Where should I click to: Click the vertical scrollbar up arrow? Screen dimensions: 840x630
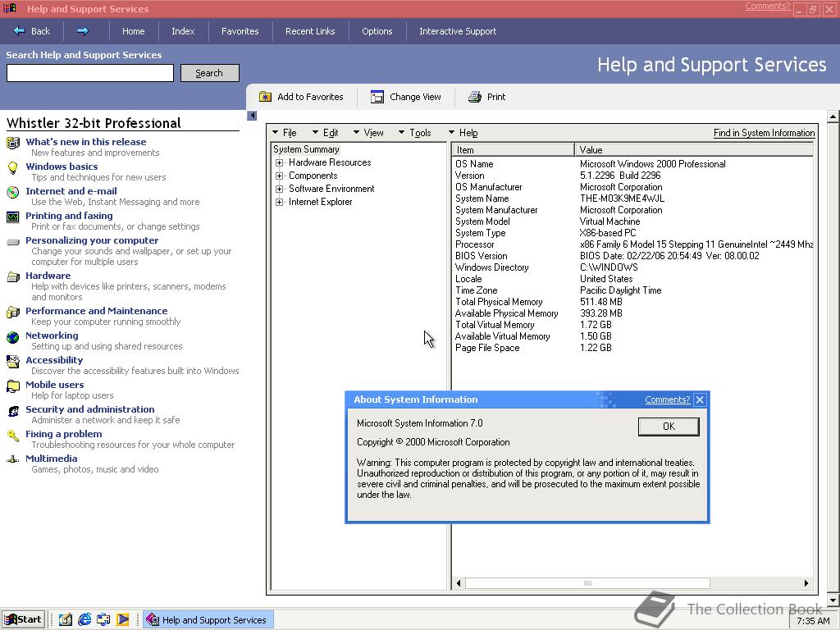[833, 116]
